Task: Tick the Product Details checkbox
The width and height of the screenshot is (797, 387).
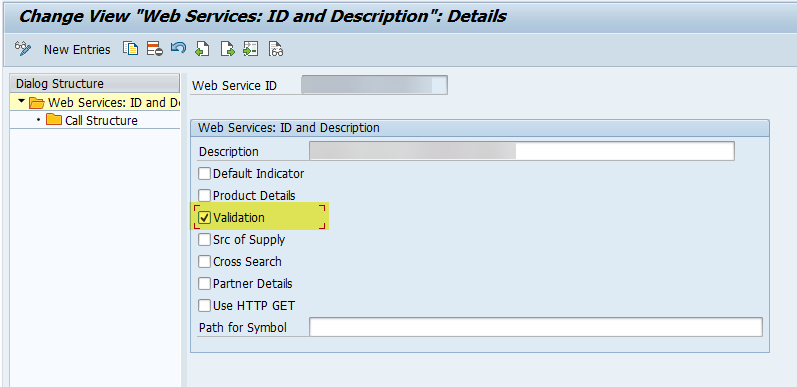Action: tap(204, 195)
